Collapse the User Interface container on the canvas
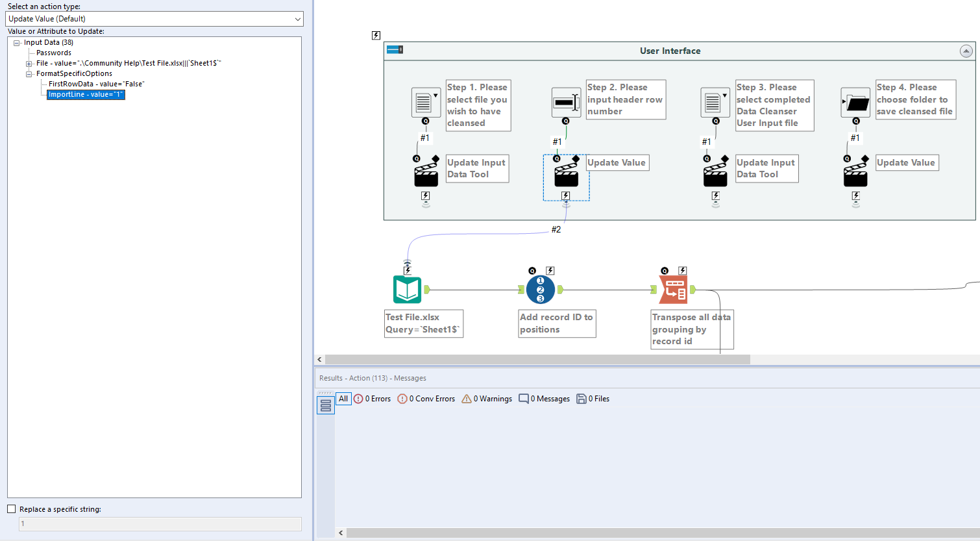The height and width of the screenshot is (541, 980). click(x=966, y=51)
